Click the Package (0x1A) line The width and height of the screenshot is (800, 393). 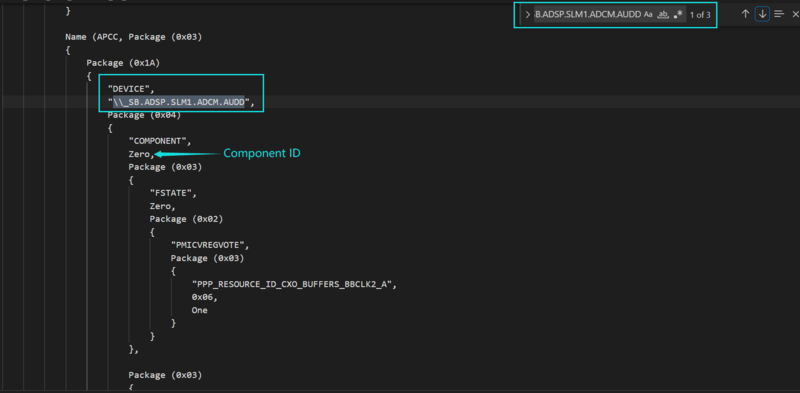[x=124, y=63]
